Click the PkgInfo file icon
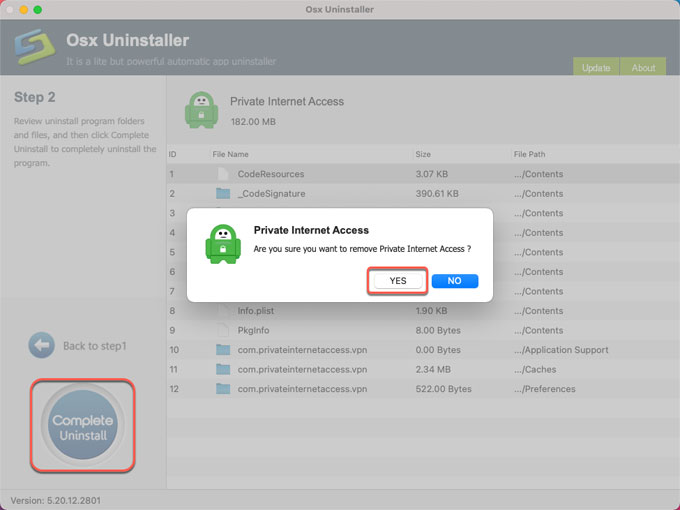Image resolution: width=680 pixels, height=510 pixels. (x=223, y=330)
